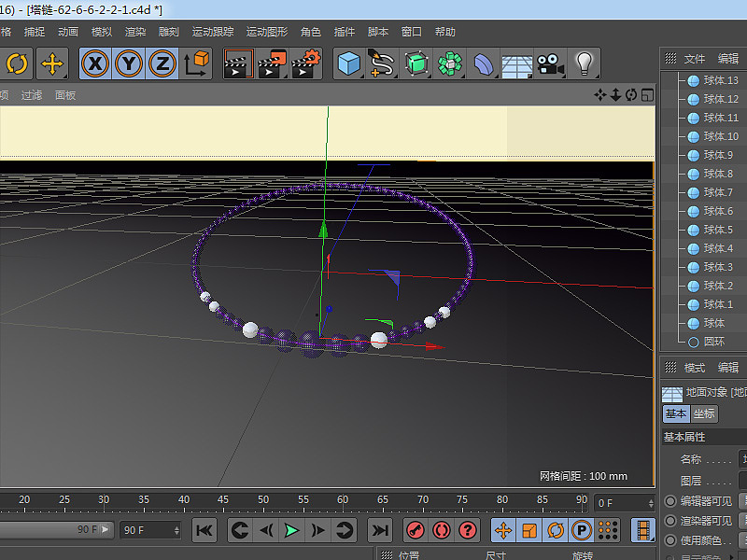747x560 pixels.
Task: Open the 运动图形 menu
Action: pos(267,32)
